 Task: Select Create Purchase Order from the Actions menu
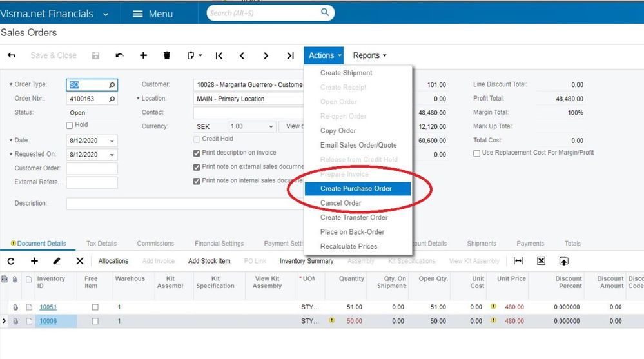(357, 189)
